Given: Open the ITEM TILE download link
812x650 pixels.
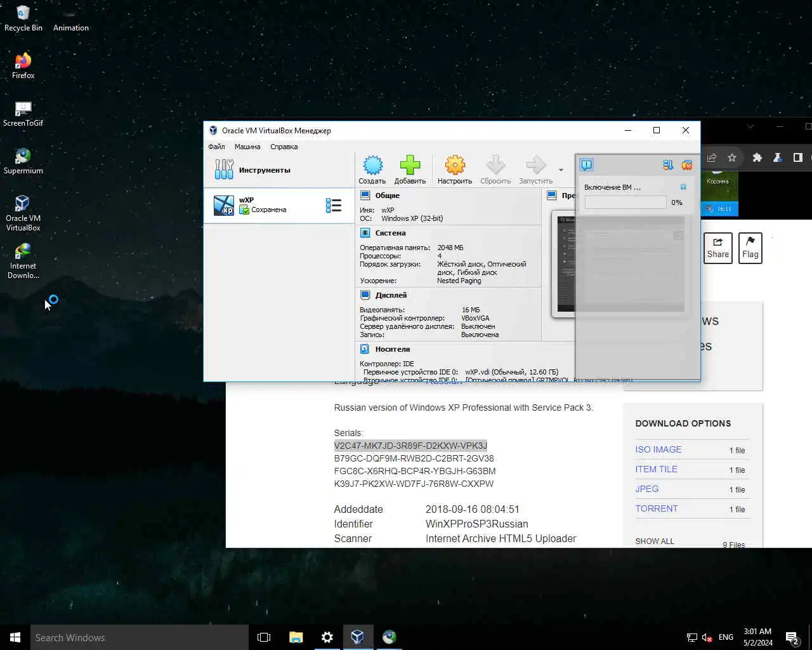Looking at the screenshot, I should click(x=657, y=469).
